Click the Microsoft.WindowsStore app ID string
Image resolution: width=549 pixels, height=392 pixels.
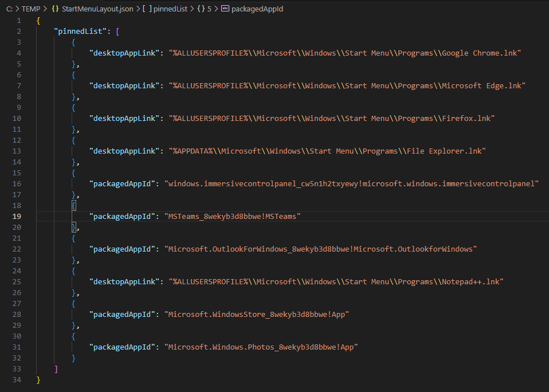(257, 314)
